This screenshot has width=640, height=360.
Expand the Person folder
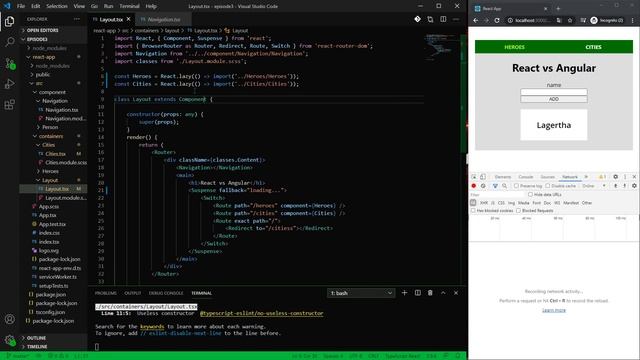point(50,127)
